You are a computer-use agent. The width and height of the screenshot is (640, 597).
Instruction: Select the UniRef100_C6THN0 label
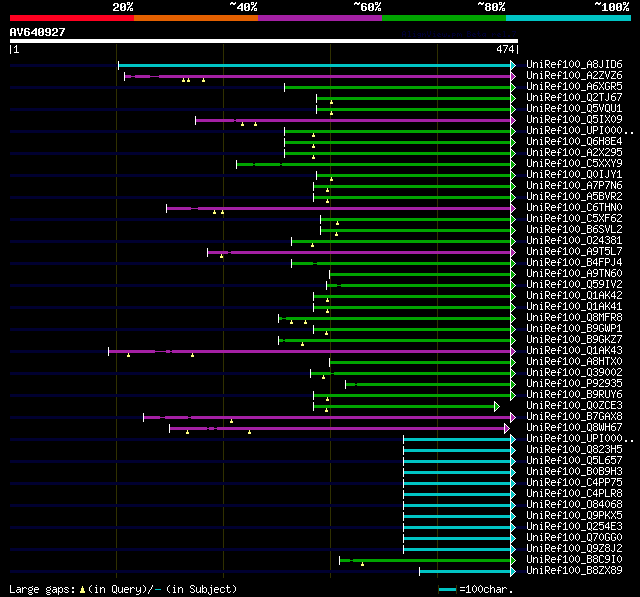(574, 208)
